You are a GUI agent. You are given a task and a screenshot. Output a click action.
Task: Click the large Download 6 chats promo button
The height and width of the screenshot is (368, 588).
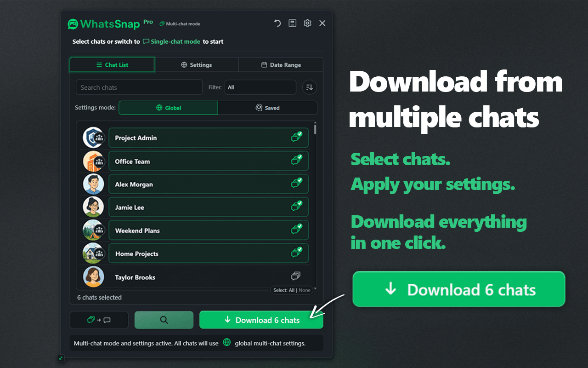[x=458, y=289]
